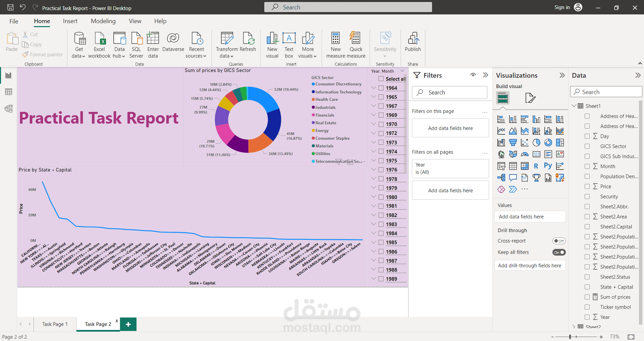The image size is (644, 341).
Task: Open Transform data query editor
Action: click(227, 45)
